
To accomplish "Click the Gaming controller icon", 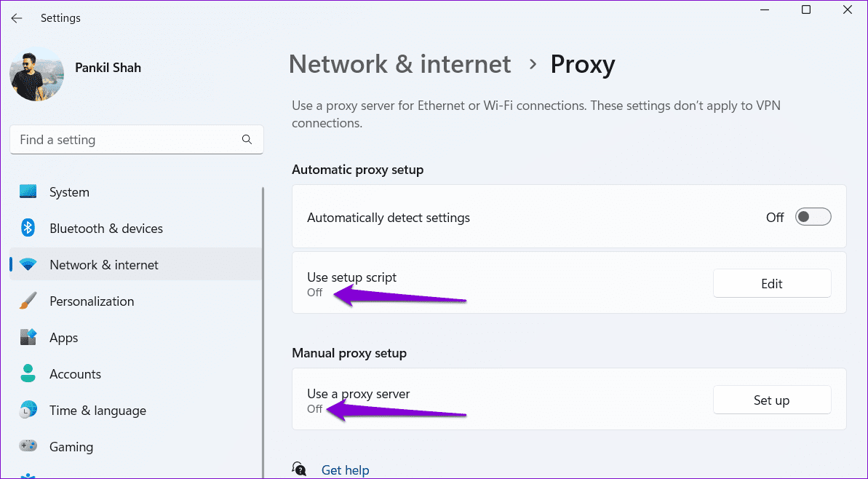I will (28, 447).
